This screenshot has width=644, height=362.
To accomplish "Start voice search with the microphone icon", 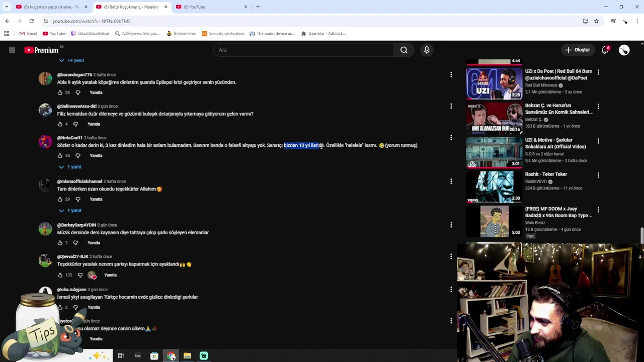I will (x=427, y=50).
